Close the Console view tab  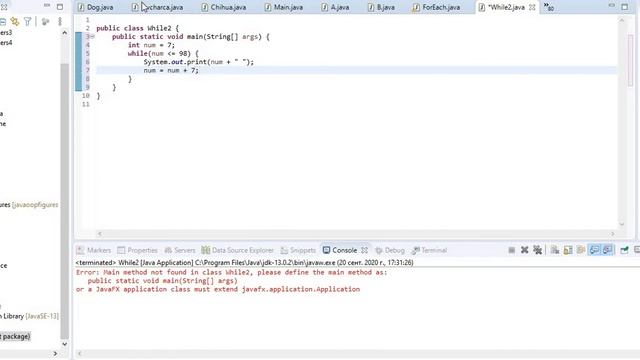[x=364, y=250]
